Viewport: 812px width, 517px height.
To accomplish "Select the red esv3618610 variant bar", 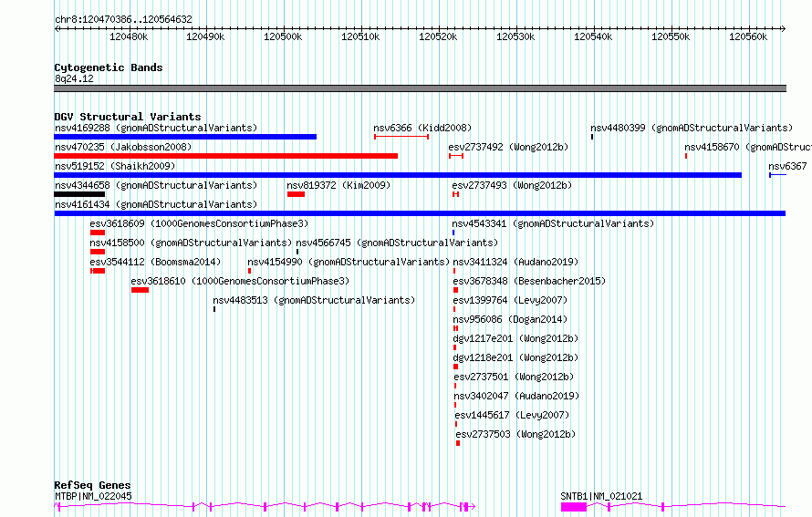I will tap(140, 290).
